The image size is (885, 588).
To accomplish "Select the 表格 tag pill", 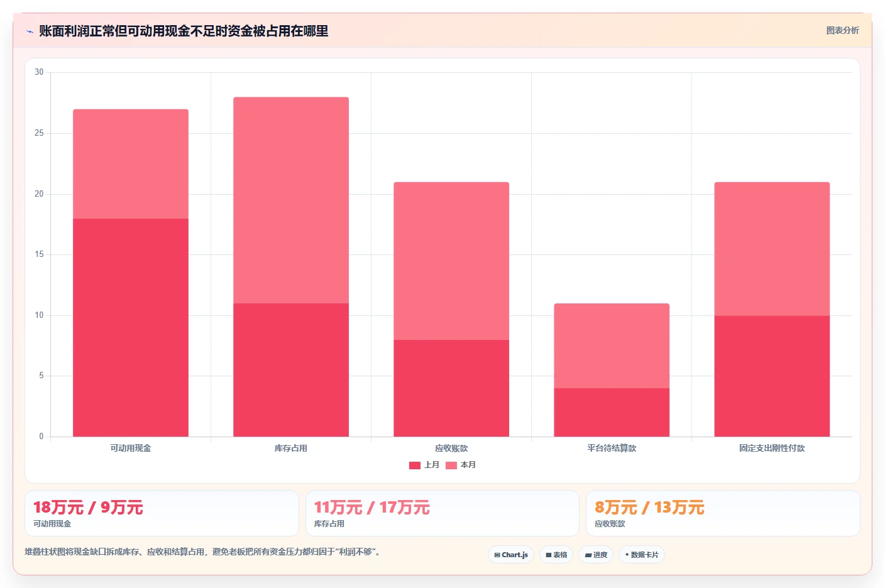I will [556, 555].
